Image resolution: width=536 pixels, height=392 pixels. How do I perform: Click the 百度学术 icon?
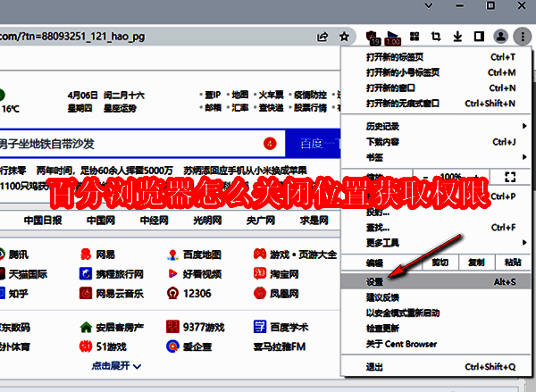click(x=260, y=327)
